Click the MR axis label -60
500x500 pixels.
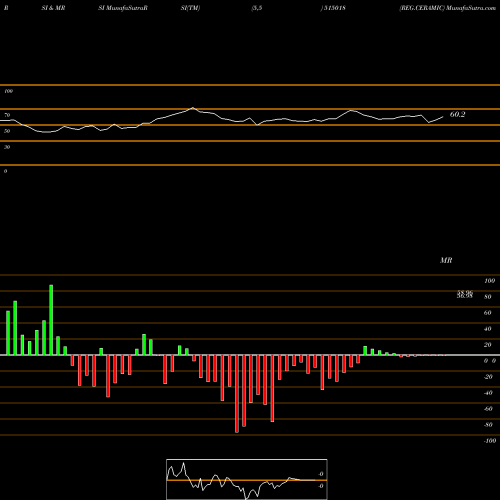(x=488, y=409)
